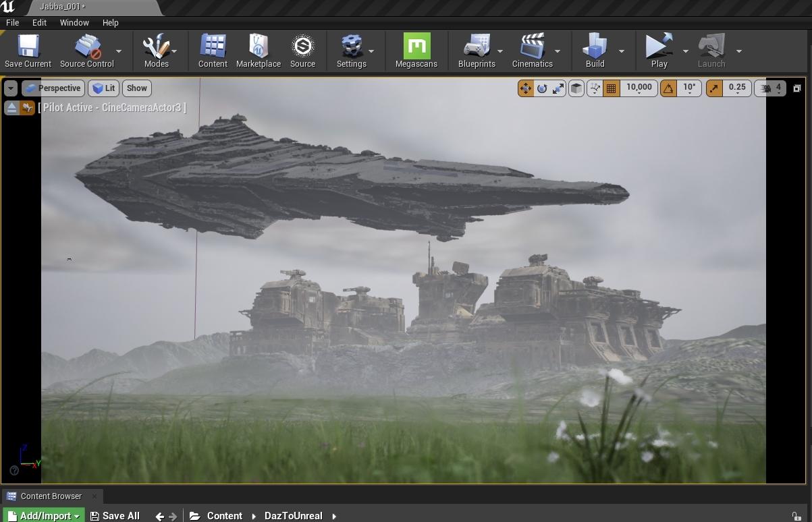Expand Launch options arrow
The image size is (812, 522).
739,51
